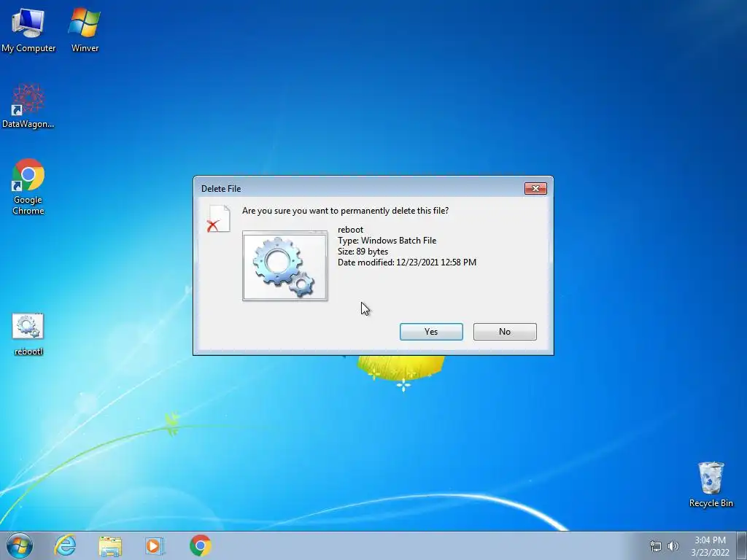Select the Google Chrome desktop shortcut

(28, 187)
